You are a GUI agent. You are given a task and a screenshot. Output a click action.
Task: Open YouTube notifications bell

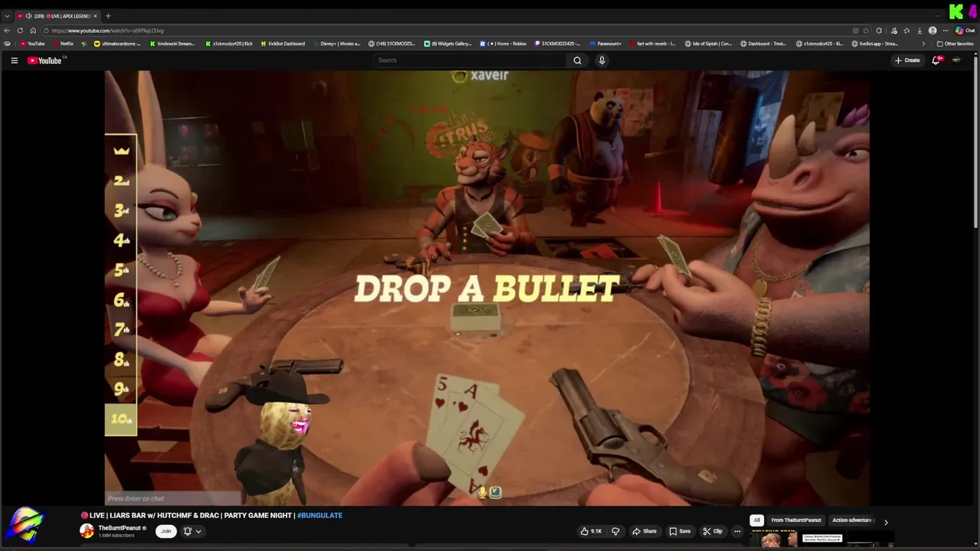pyautogui.click(x=936, y=60)
